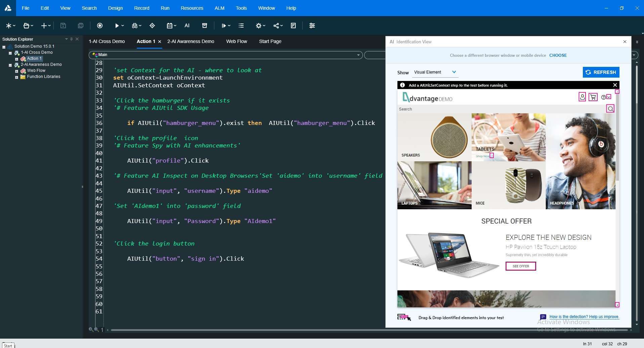
Task: Select the LAPTOPS category thumbnail
Action: [434, 185]
